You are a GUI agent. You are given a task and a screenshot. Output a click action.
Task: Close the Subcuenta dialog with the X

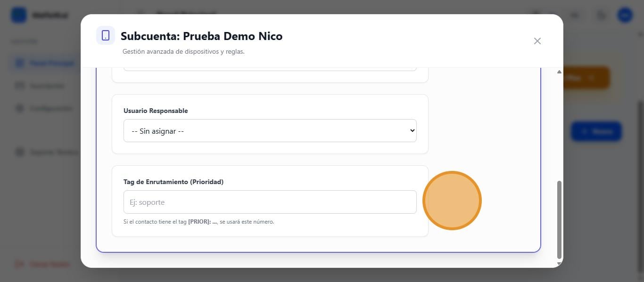537,41
